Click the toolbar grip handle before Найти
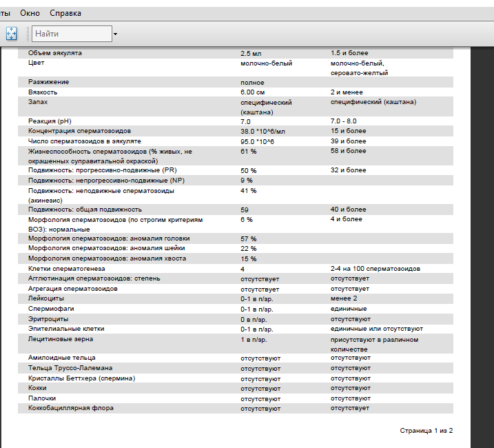The height and width of the screenshot is (448, 494). [28, 34]
